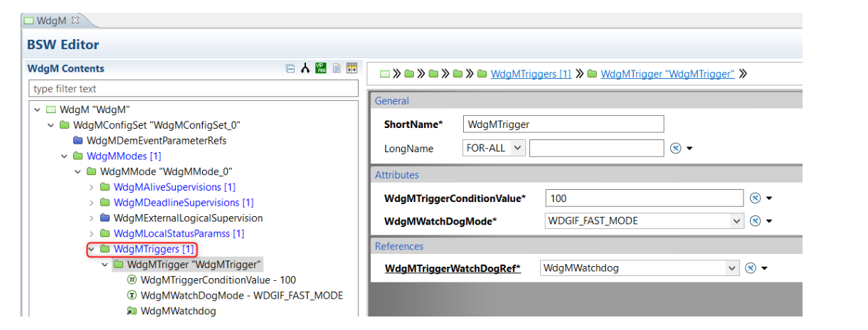Collapse the WdgM "WdgM" root node
Image resolution: width=868 pixels, height=330 pixels.
(37, 110)
